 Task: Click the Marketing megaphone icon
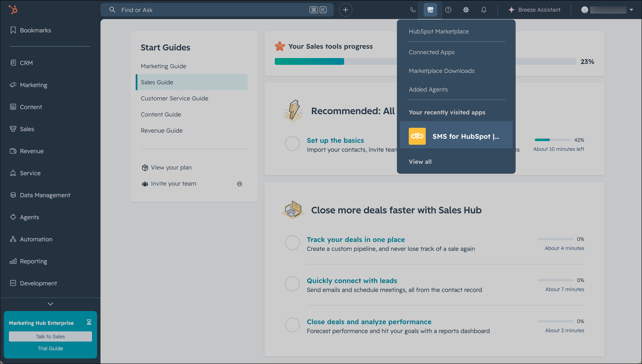click(13, 85)
